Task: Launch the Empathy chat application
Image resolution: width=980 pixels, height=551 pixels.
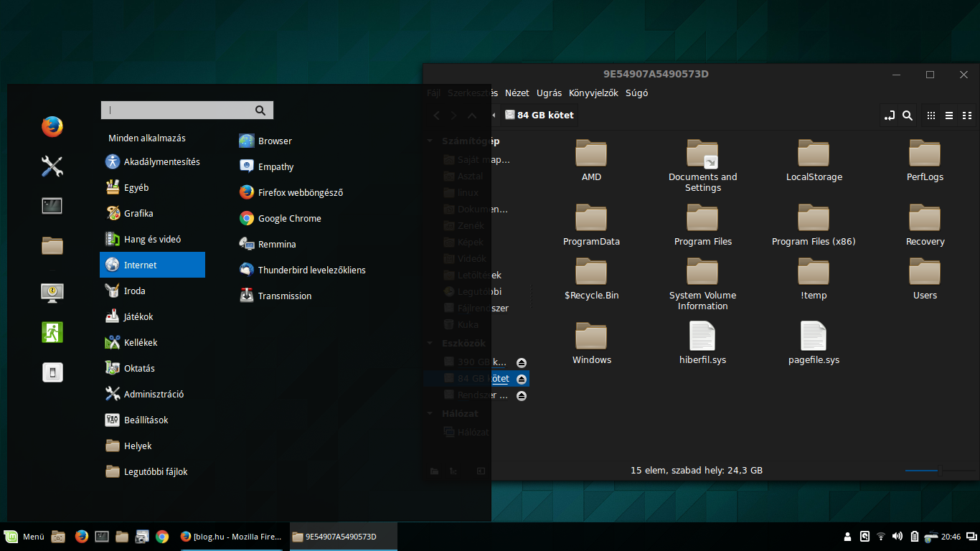Action: pyautogui.click(x=267, y=166)
